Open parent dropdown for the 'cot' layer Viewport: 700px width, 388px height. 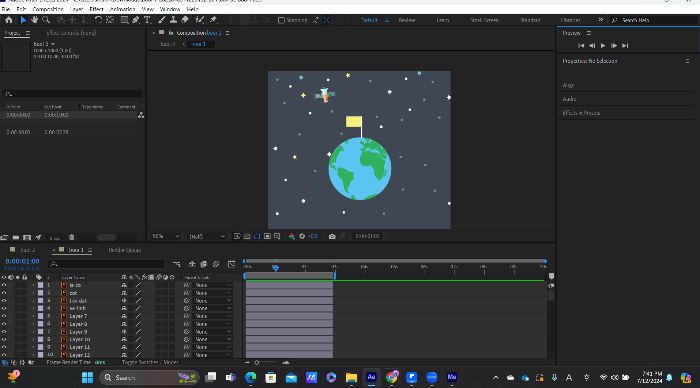(x=214, y=293)
